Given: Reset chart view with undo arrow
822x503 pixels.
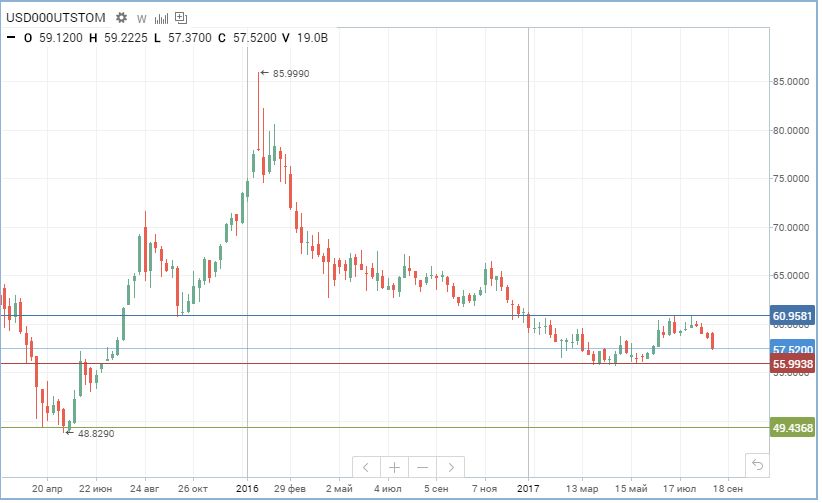Looking at the screenshot, I should [x=758, y=464].
